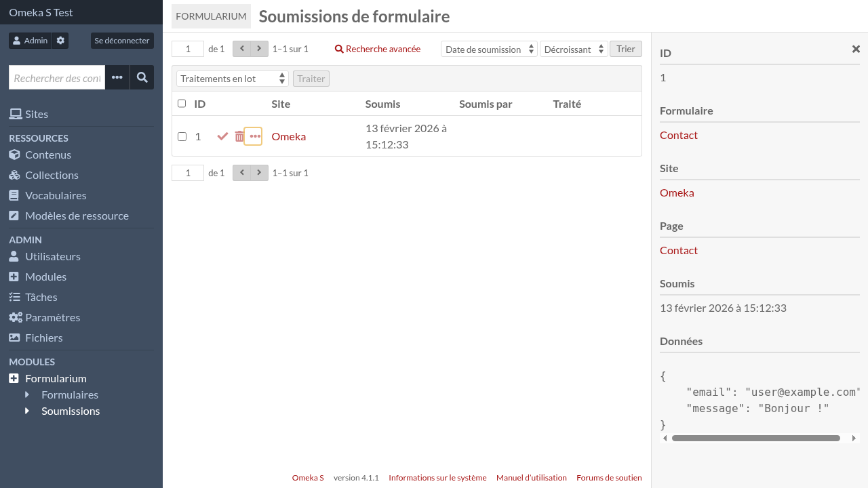Check the select-all submissions checkbox
The height and width of the screenshot is (488, 868).
click(182, 103)
